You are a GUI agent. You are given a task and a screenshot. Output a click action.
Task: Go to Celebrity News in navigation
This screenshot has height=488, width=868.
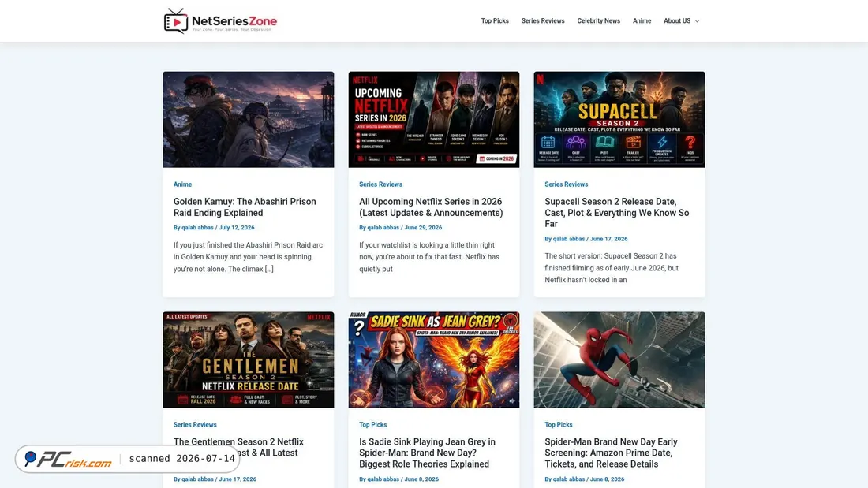tap(598, 21)
